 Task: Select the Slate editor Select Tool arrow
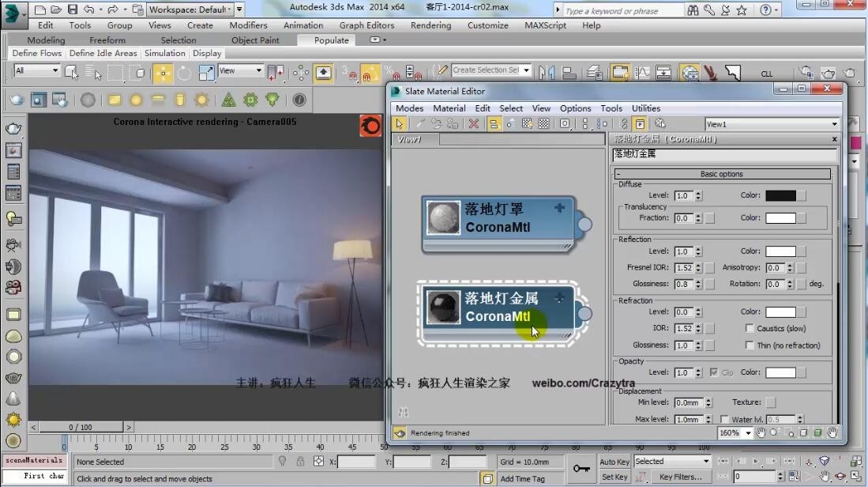(x=399, y=123)
